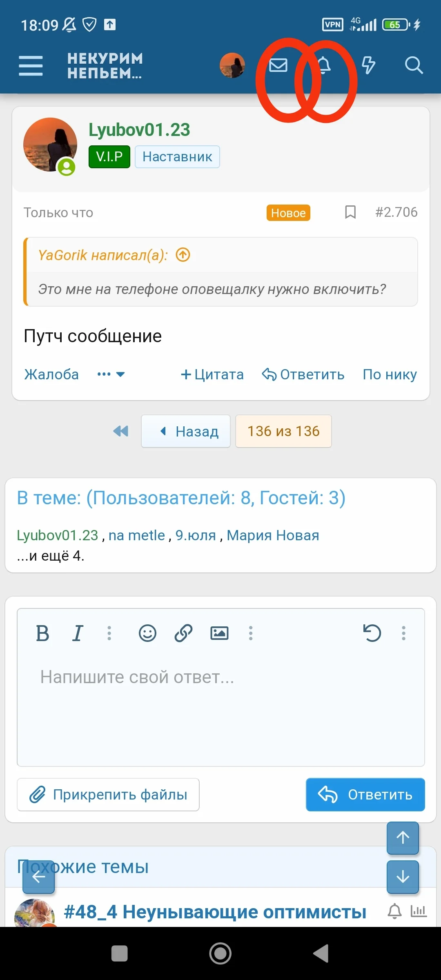
Task: Expand the post options dropdown with three dots
Action: (110, 374)
